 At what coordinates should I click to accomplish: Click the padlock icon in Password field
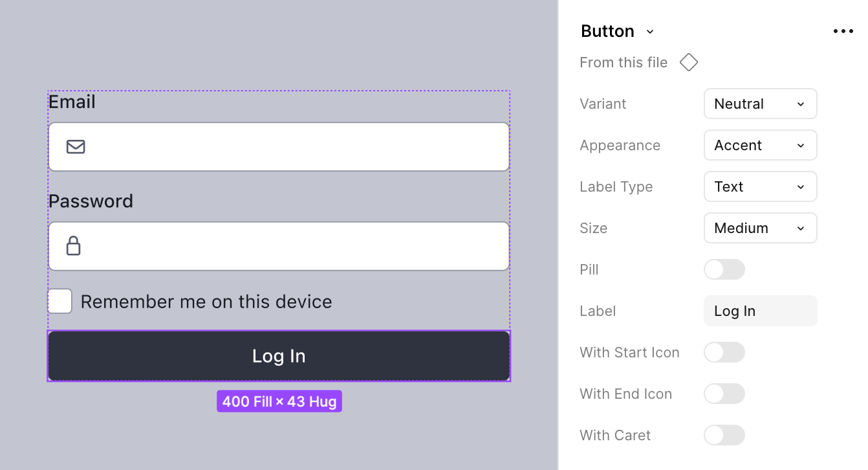(74, 246)
